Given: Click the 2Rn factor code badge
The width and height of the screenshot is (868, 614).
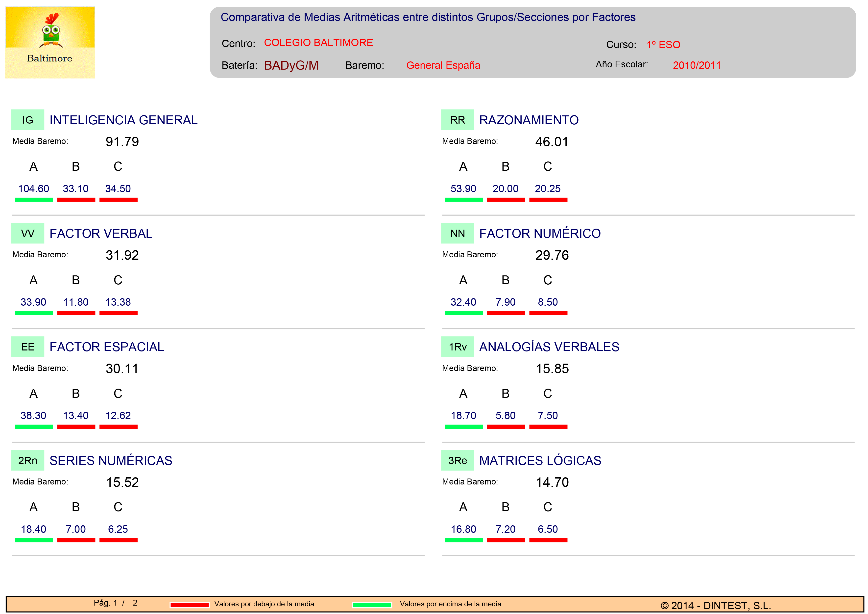Looking at the screenshot, I should [28, 460].
